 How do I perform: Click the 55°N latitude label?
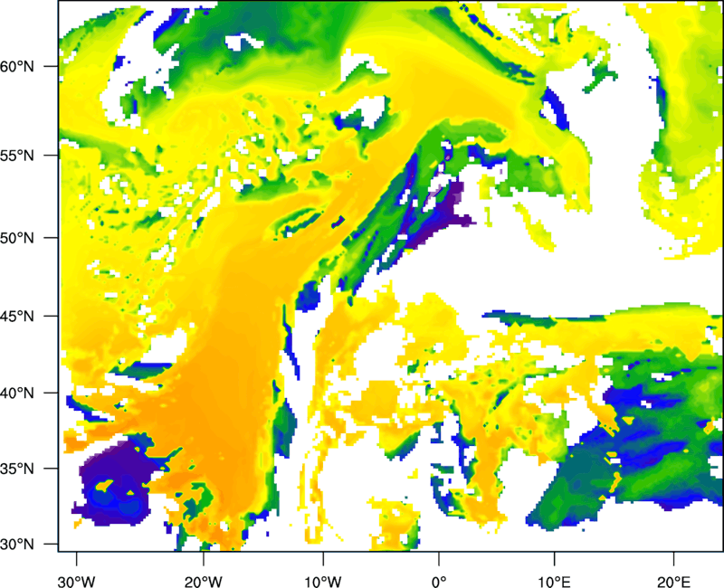17,156
